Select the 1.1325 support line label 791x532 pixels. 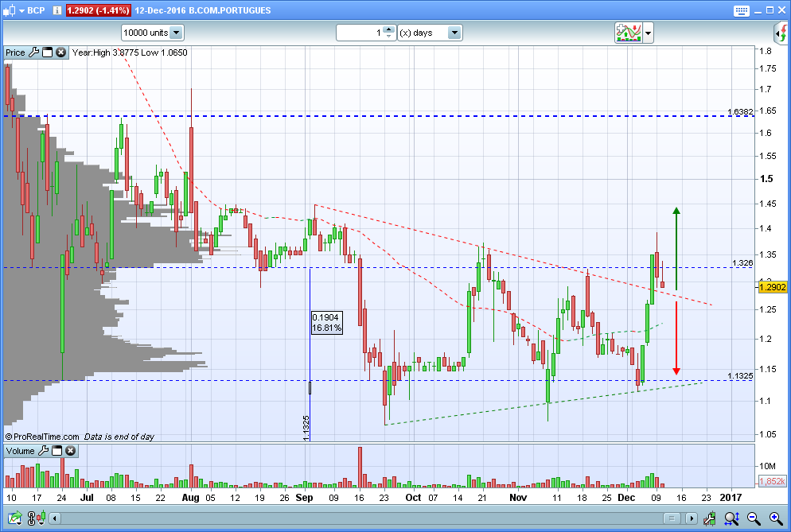[740, 375]
